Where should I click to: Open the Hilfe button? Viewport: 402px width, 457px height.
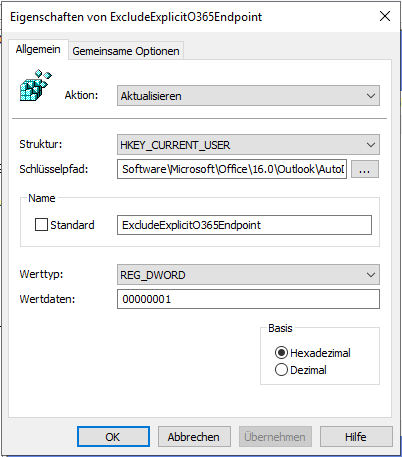(x=356, y=437)
